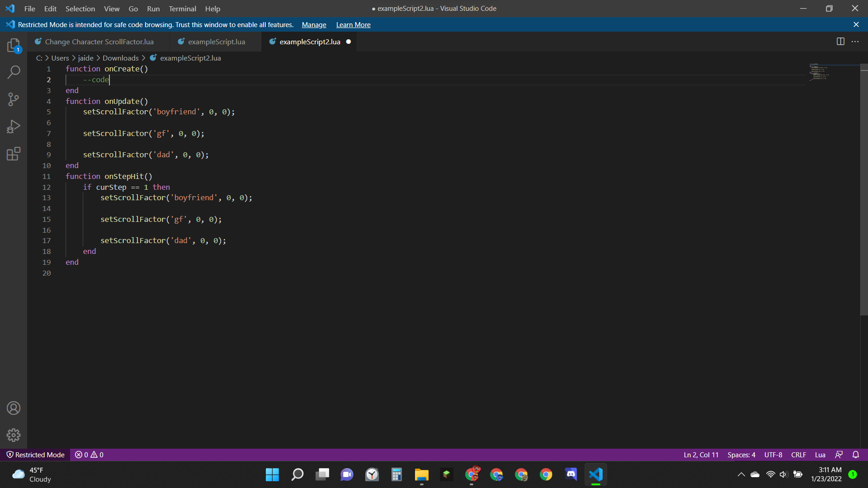Open the Manage gear icon
Image resolution: width=868 pixels, height=488 pixels.
14,435
